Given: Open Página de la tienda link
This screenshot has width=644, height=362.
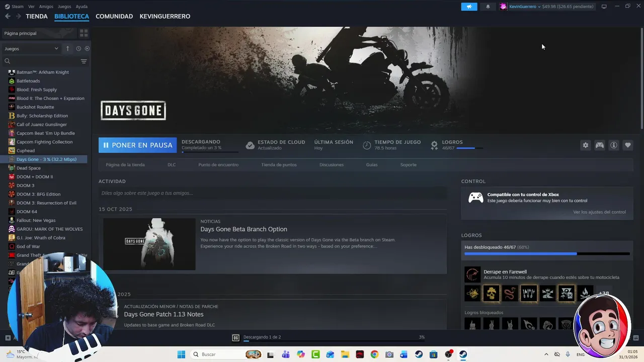Looking at the screenshot, I should [x=125, y=164].
